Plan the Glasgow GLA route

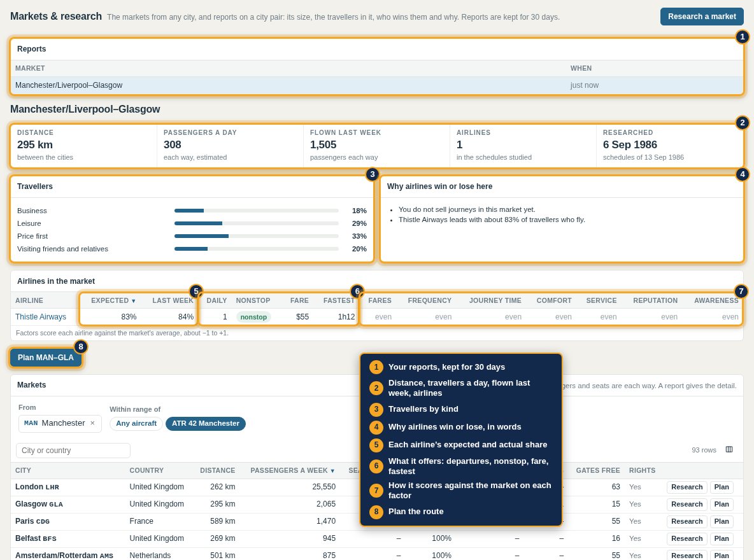pos(722,504)
